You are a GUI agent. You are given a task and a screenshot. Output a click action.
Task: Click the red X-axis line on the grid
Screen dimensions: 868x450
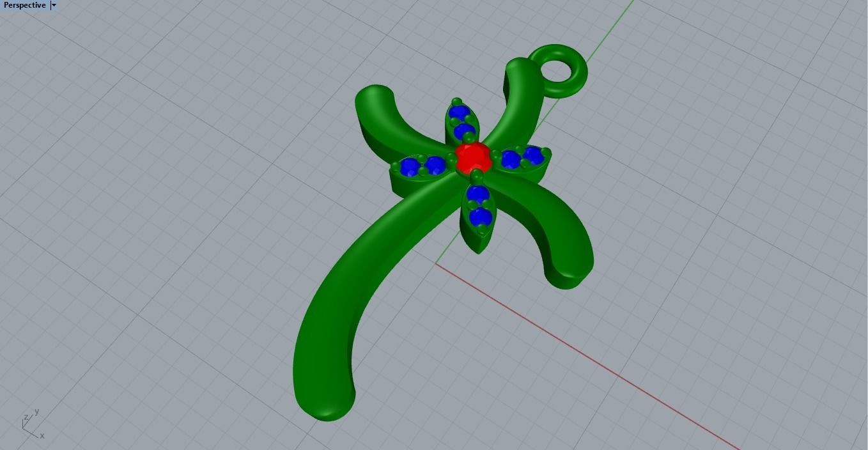point(588,356)
